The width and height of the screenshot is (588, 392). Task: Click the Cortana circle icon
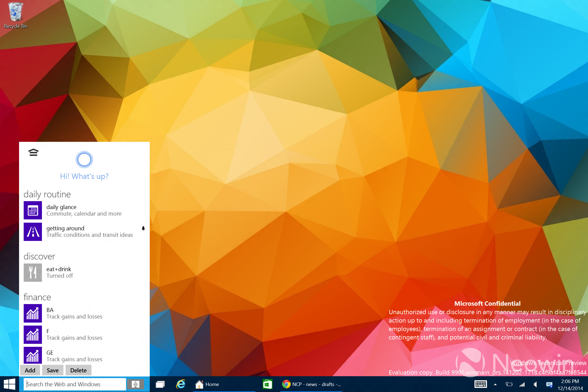[84, 160]
